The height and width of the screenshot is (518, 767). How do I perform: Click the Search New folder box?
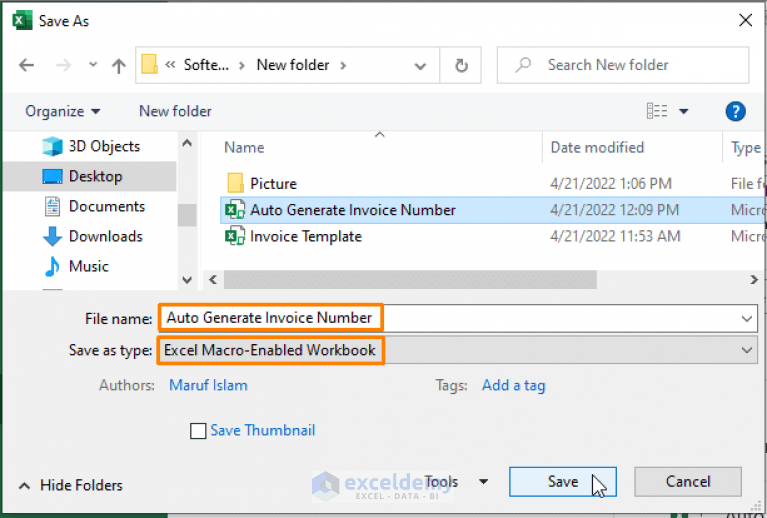(x=623, y=65)
